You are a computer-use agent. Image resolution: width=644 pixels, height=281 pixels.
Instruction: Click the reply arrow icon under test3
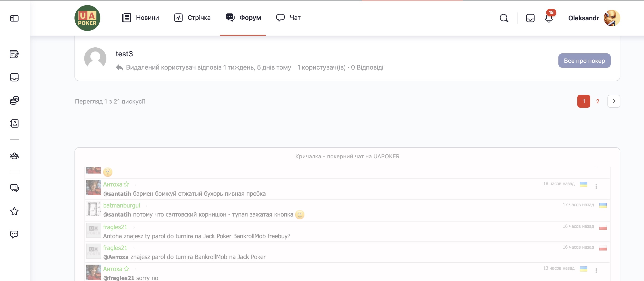120,67
